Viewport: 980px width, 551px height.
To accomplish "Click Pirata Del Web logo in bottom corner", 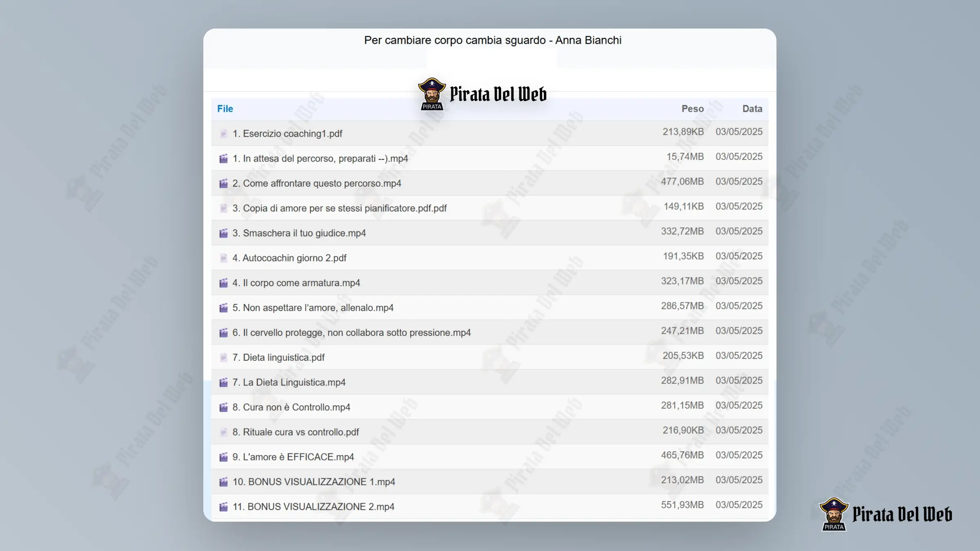I will point(886,514).
